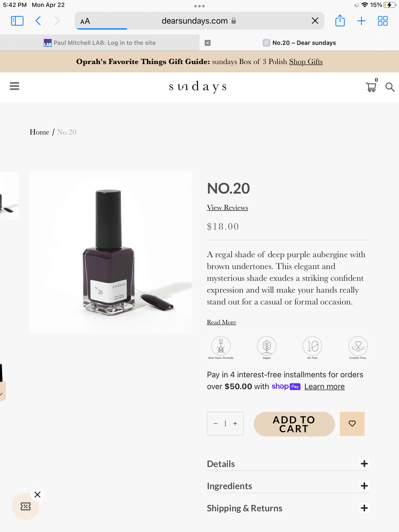Open the Safari tab overview grid
The height and width of the screenshot is (532, 399).
[x=383, y=21]
